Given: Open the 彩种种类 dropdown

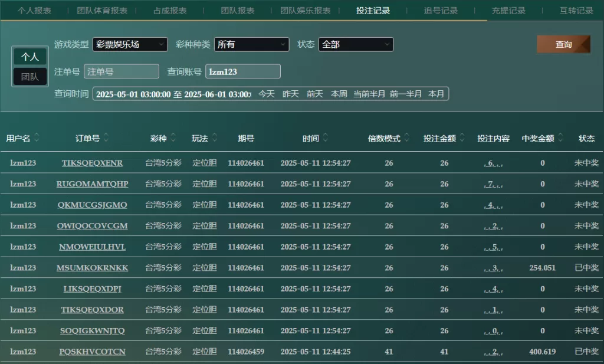Looking at the screenshot, I should (251, 44).
